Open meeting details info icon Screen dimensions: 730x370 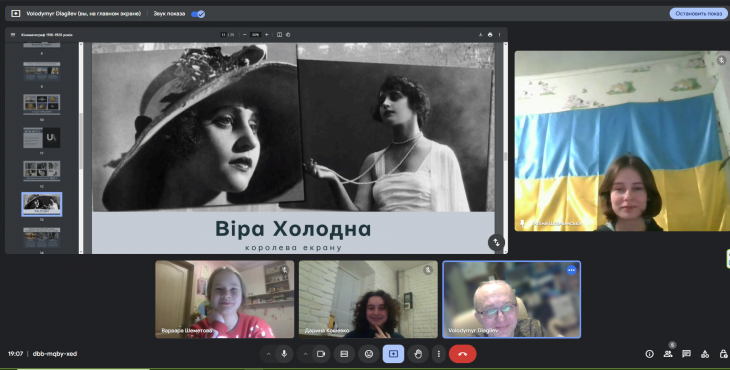coord(649,354)
